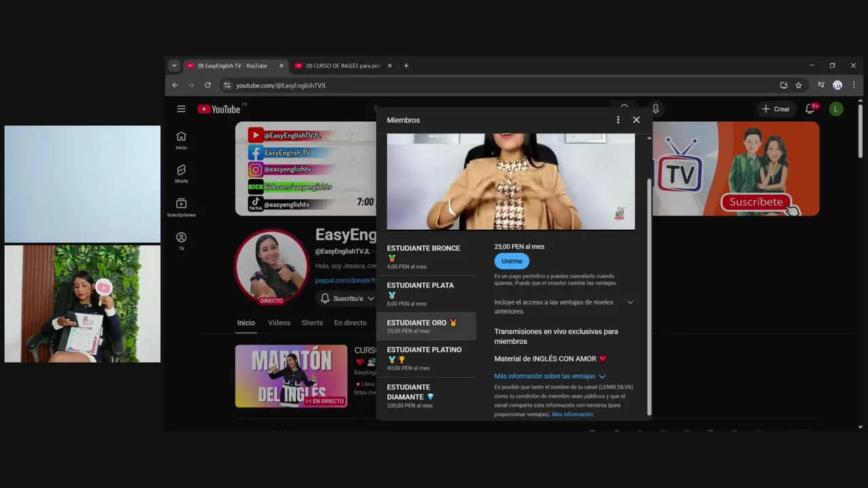Click Transmisiones en vivo exclusivas para miembros
This screenshot has height=488, width=868.
[556, 336]
